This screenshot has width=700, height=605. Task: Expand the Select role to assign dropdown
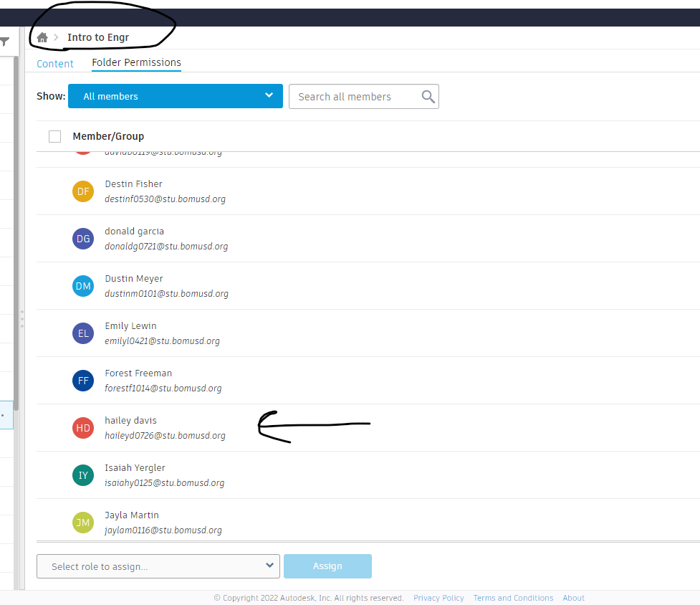click(158, 566)
